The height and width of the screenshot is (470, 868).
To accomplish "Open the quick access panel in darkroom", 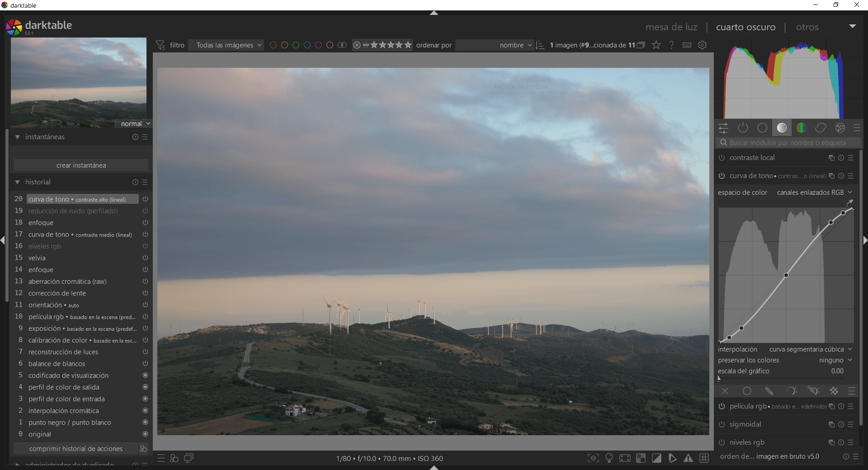I will coord(723,128).
